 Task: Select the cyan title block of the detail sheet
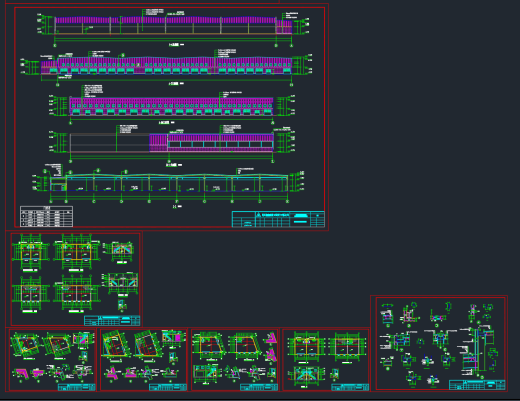[x=477, y=385]
